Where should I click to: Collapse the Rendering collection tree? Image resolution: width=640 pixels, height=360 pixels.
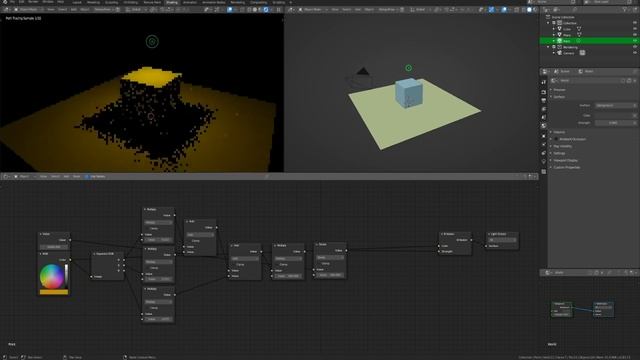pyautogui.click(x=548, y=47)
